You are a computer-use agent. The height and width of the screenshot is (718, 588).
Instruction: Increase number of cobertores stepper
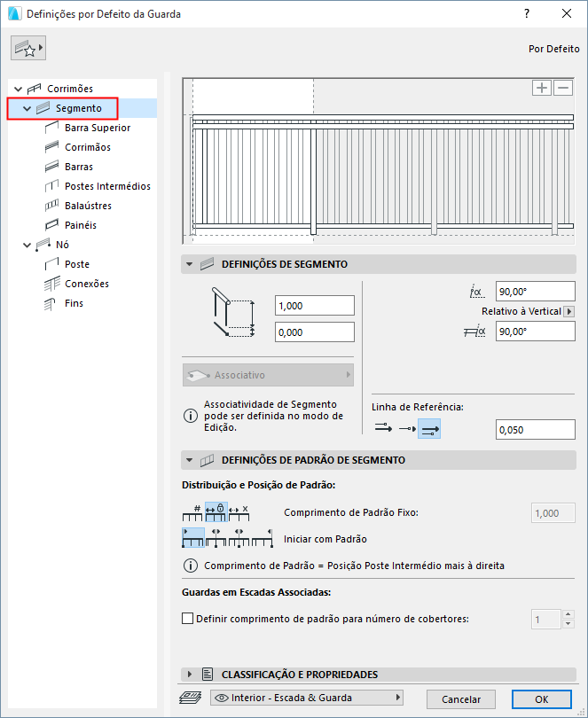click(568, 614)
